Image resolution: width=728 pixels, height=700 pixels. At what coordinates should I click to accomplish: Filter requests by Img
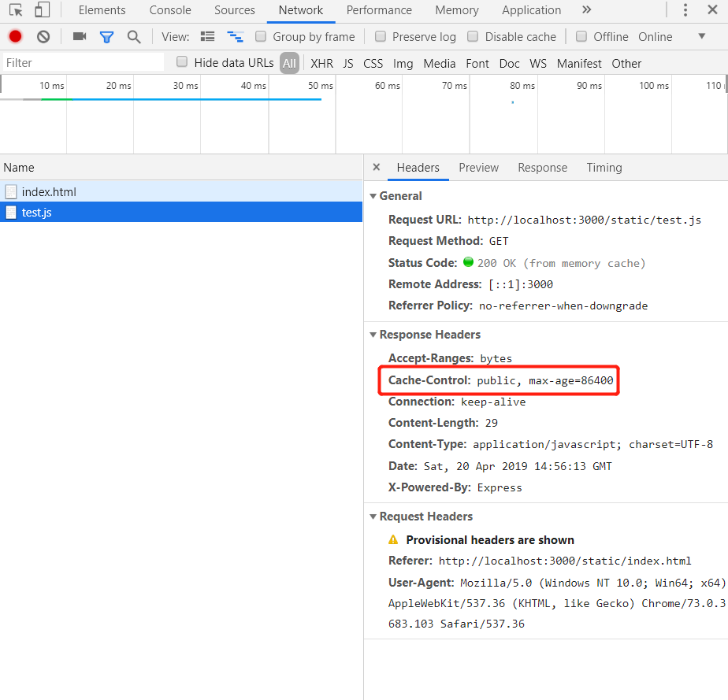pyautogui.click(x=403, y=64)
